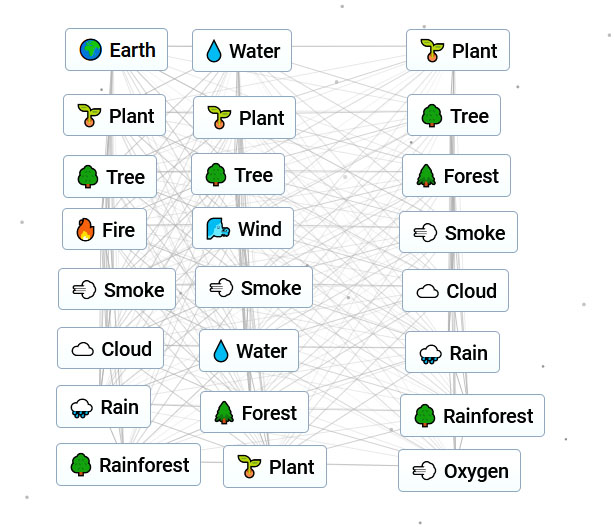
Task: Click the globe icon on Earth
Action: (91, 50)
